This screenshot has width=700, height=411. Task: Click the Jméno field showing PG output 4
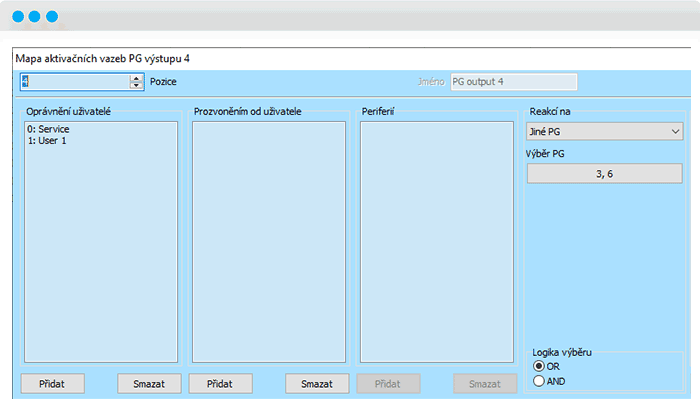512,82
